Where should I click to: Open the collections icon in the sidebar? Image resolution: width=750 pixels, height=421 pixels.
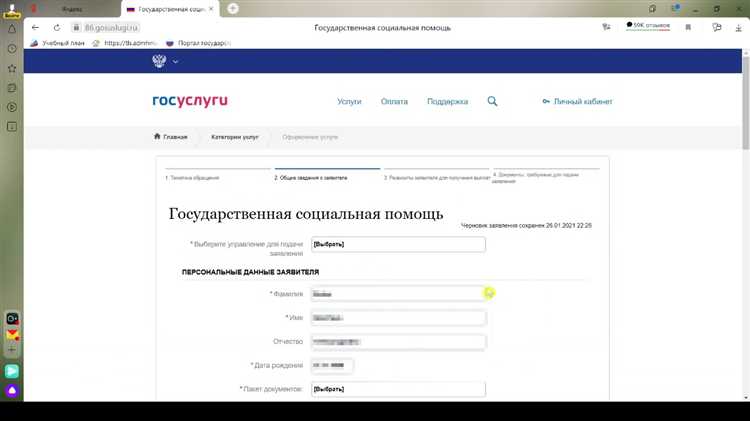point(12,88)
